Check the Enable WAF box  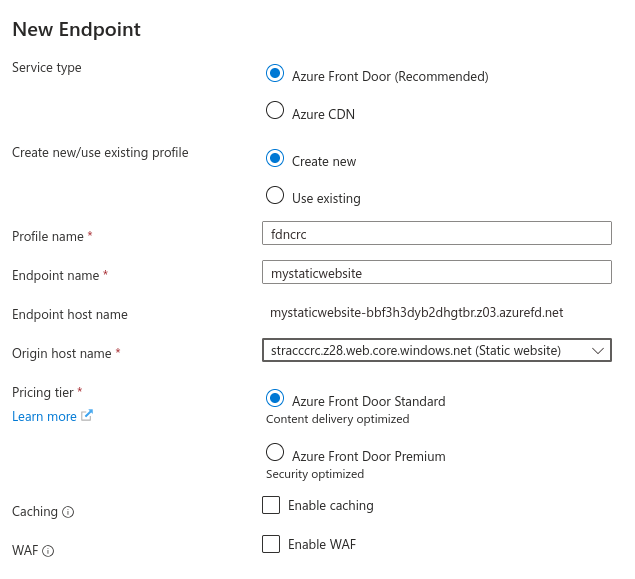click(x=271, y=544)
